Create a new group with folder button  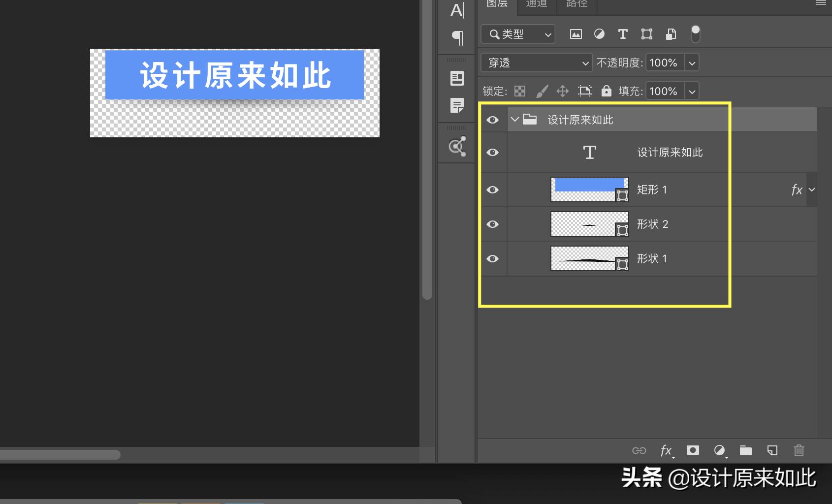(x=746, y=450)
